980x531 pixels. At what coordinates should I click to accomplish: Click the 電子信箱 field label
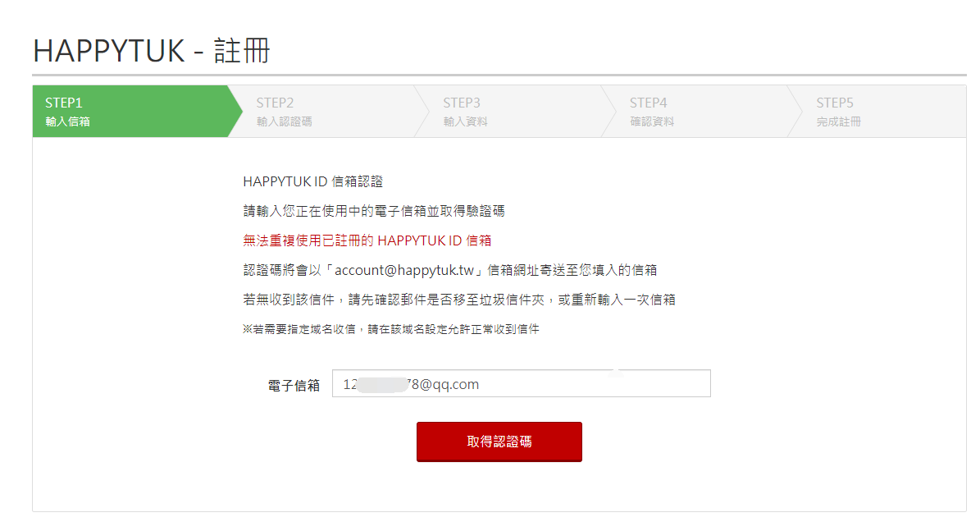click(x=294, y=385)
